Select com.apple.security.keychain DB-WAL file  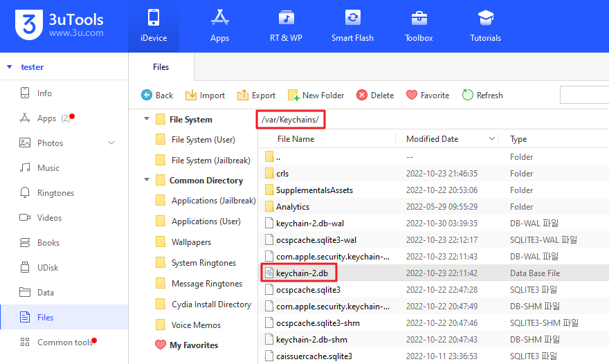[x=433, y=257]
